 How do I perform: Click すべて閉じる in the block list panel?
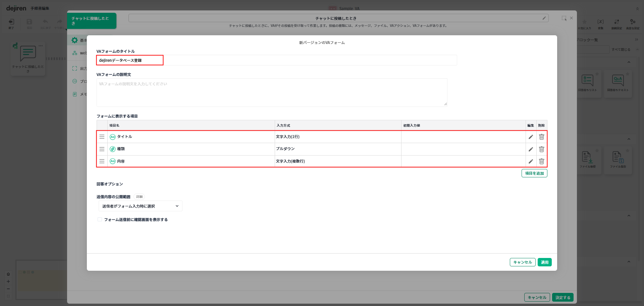click(x=621, y=49)
